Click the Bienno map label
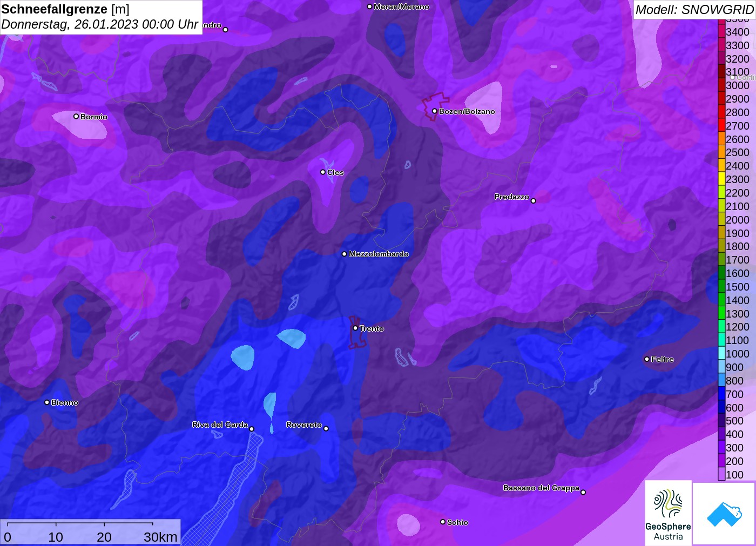The image size is (756, 546). tap(65, 402)
